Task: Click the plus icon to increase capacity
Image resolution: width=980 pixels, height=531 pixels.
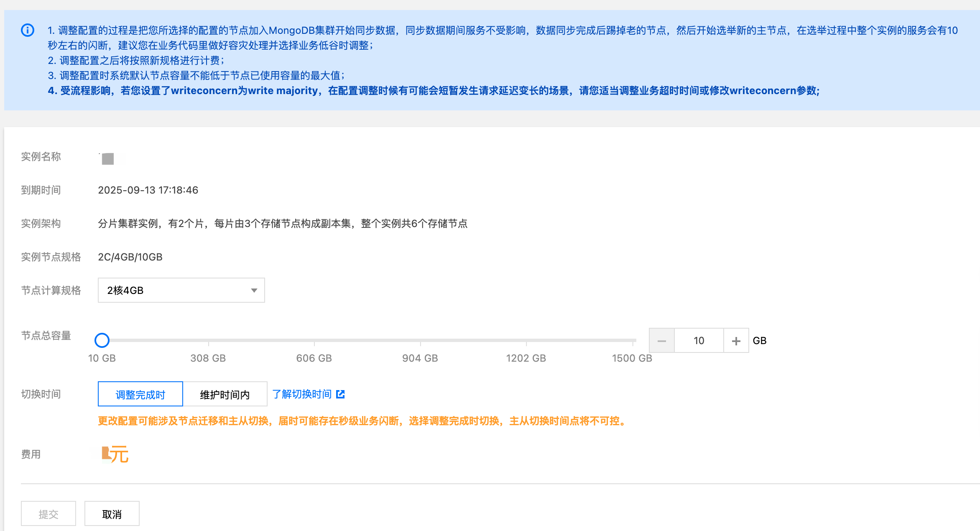Action: pyautogui.click(x=736, y=341)
